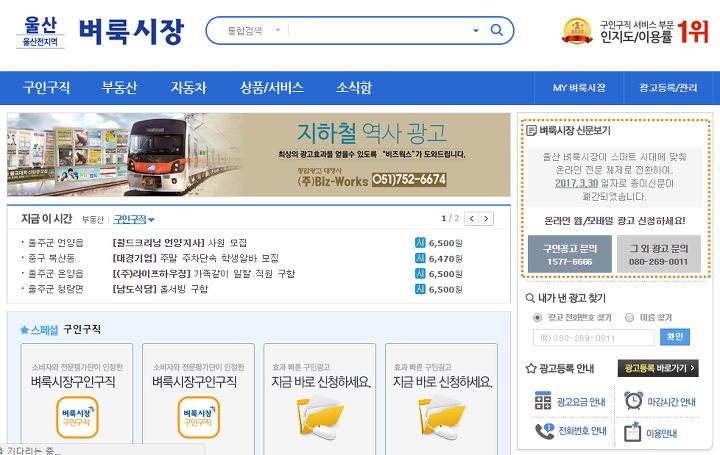
Task: Click 울주군 언양읍 location text
Action: click(x=56, y=242)
